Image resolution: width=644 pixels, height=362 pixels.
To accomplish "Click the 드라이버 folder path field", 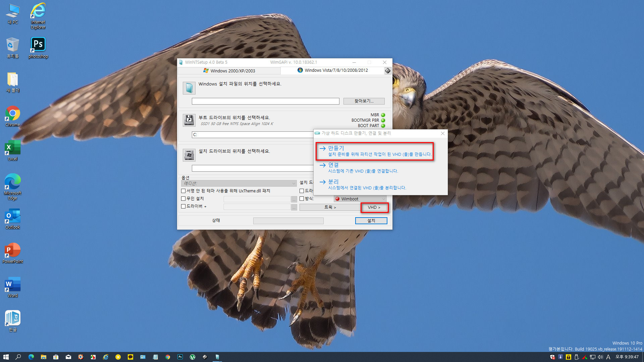I will coord(257,207).
